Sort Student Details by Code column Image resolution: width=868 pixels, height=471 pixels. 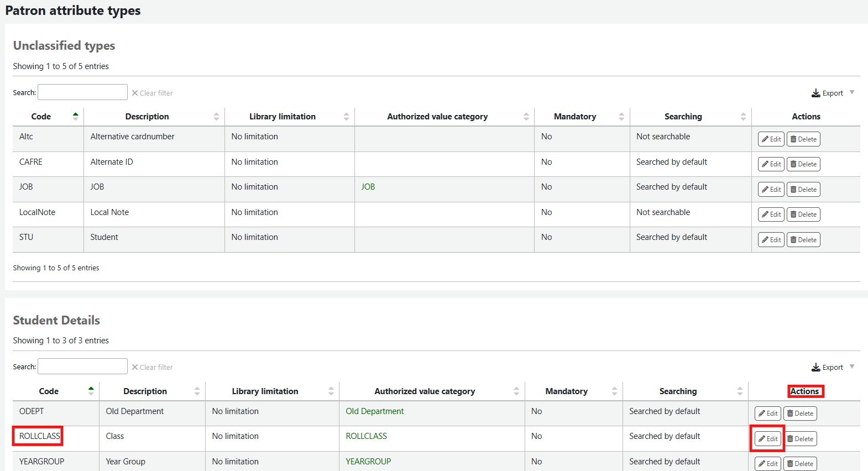click(49, 391)
